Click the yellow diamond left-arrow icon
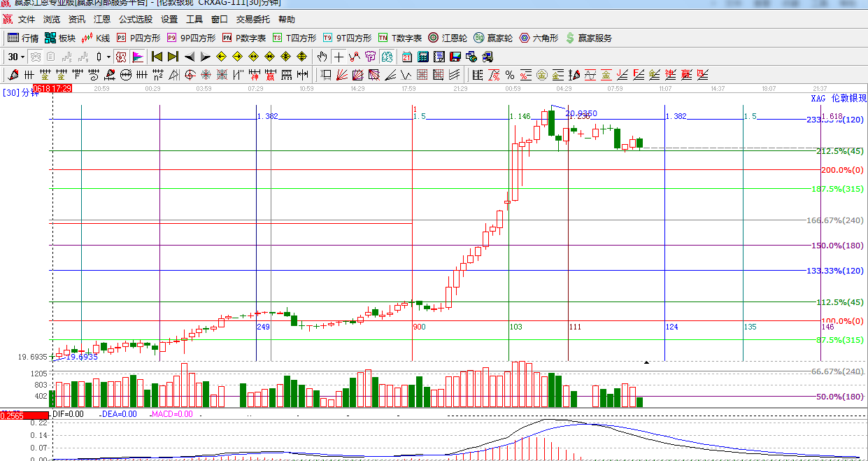 pyautogui.click(x=222, y=57)
